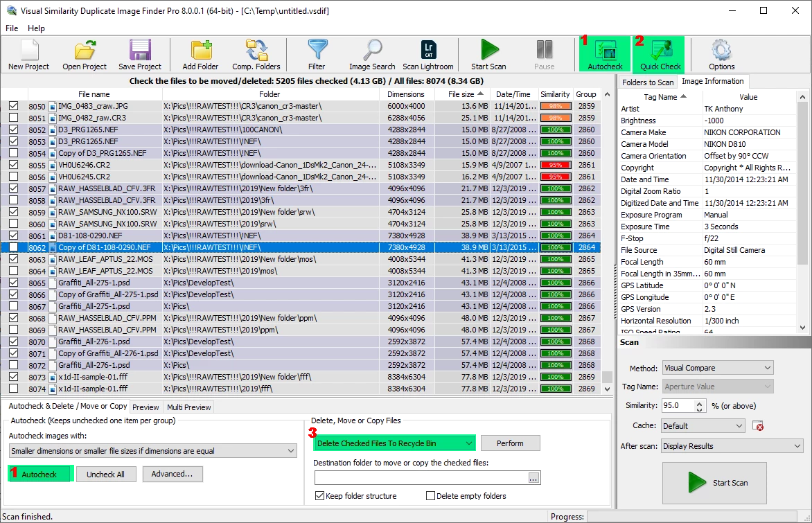This screenshot has height=523, width=812.
Task: Click the 98% similarity bar of row 8050
Action: (556, 106)
